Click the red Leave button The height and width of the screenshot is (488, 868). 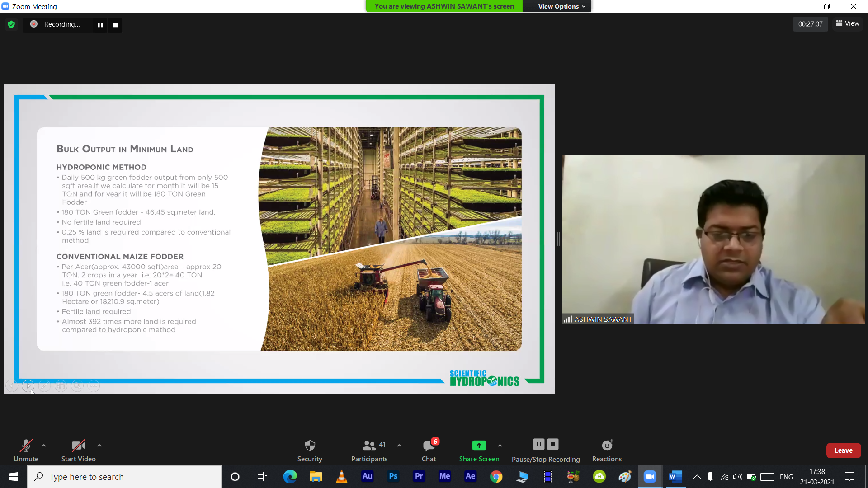[x=843, y=450]
